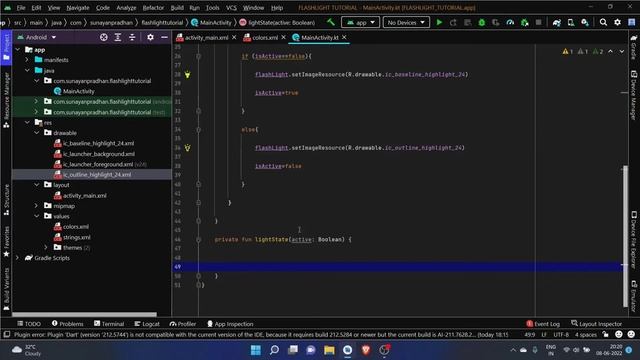This screenshot has width=640, height=360.
Task: Open the Problems tool window
Action: point(67,324)
